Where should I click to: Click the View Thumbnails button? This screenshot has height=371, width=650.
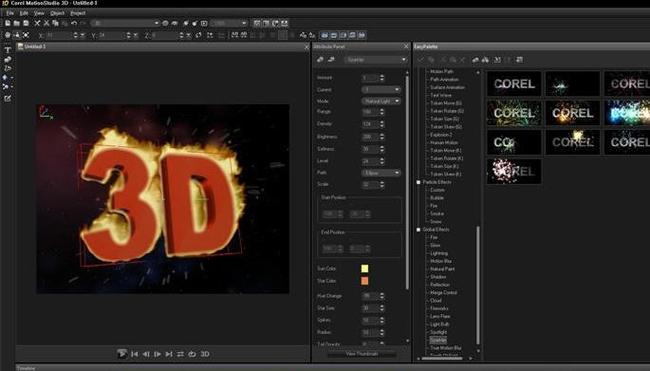pyautogui.click(x=362, y=354)
